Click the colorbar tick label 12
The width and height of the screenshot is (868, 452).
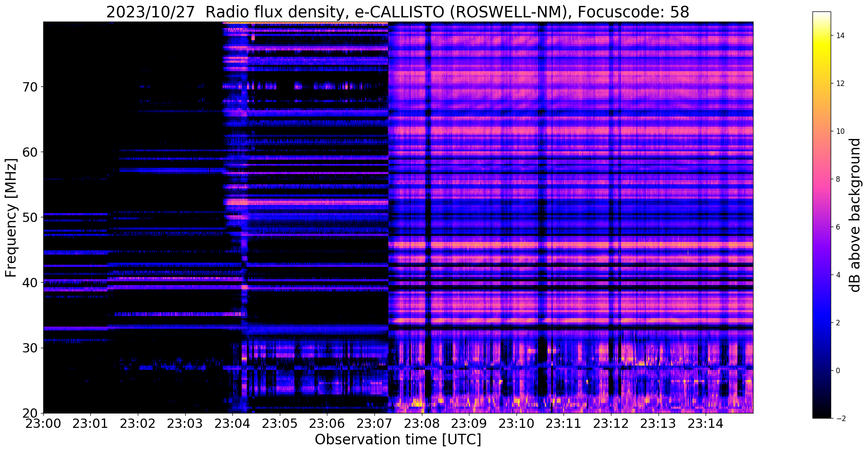pyautogui.click(x=839, y=83)
